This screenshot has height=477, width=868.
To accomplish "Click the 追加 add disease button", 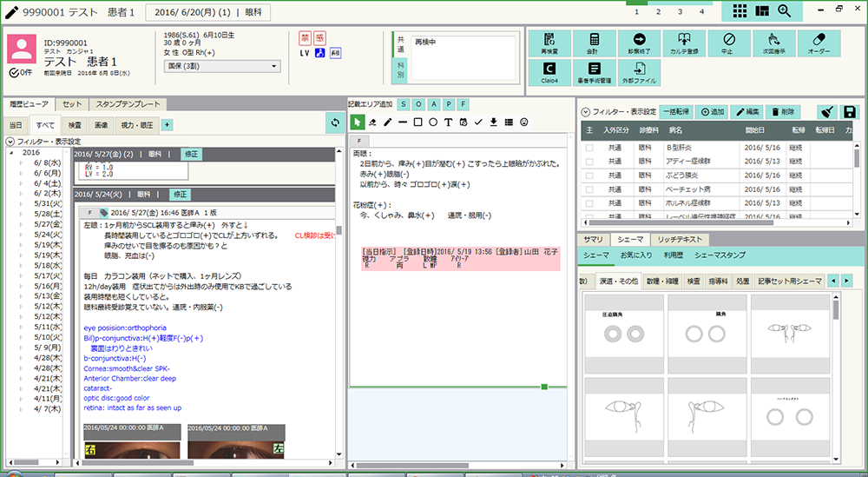I will pyautogui.click(x=712, y=112).
